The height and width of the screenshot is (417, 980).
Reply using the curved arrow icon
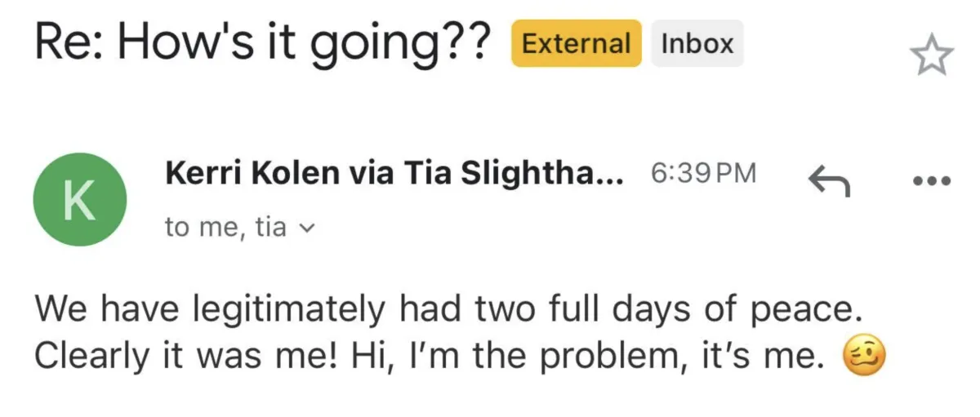[x=828, y=180]
